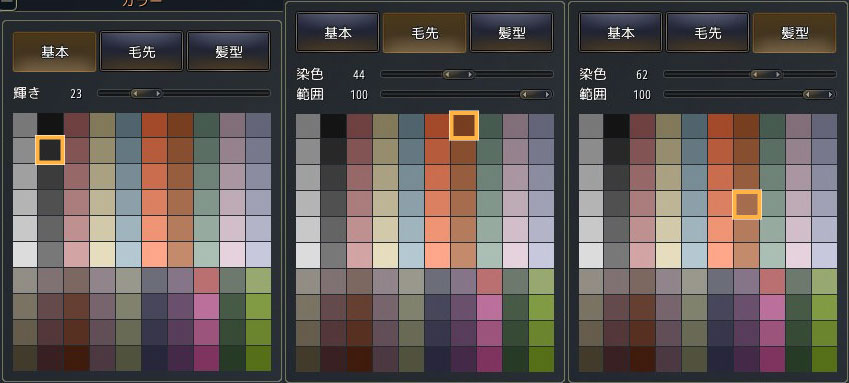Select the 基本 tab in the middle panel

(337, 33)
